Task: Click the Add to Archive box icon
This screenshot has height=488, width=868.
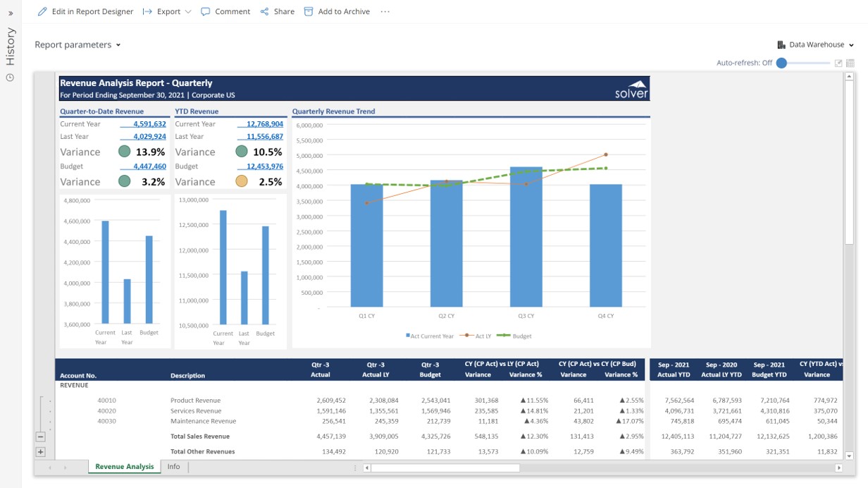Action: (309, 12)
